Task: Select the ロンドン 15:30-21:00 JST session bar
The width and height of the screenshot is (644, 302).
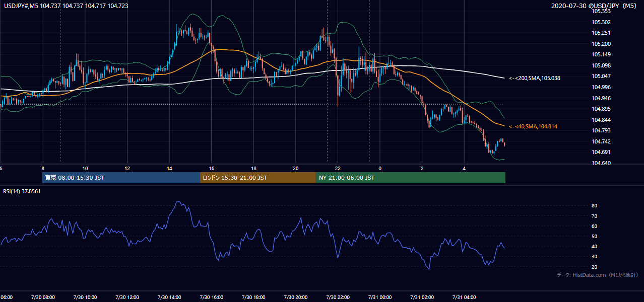Action: pyautogui.click(x=258, y=178)
